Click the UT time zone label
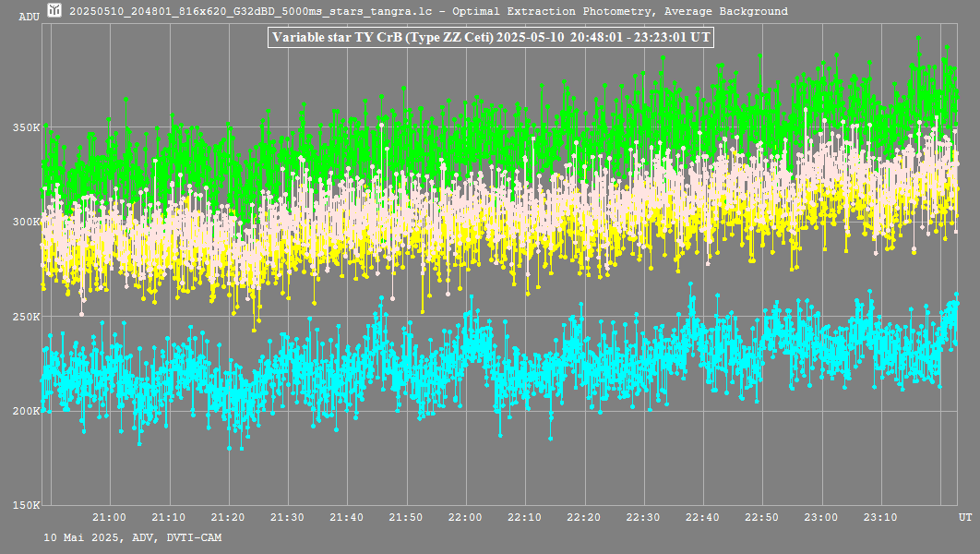The image size is (980, 554). [964, 517]
